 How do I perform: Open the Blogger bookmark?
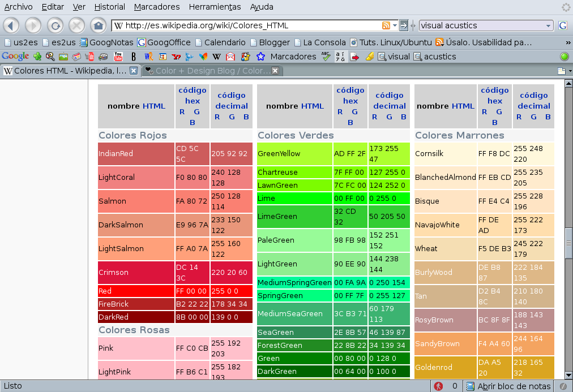tap(270, 42)
